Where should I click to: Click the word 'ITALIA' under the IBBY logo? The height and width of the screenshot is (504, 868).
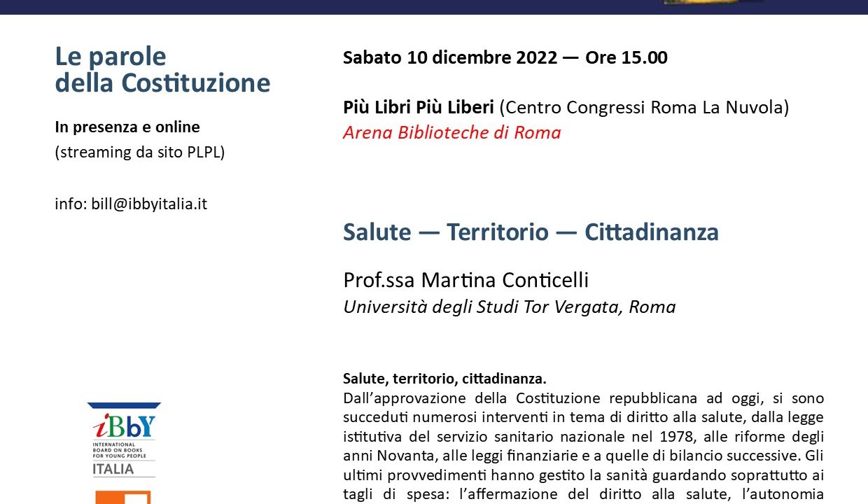[x=113, y=469]
